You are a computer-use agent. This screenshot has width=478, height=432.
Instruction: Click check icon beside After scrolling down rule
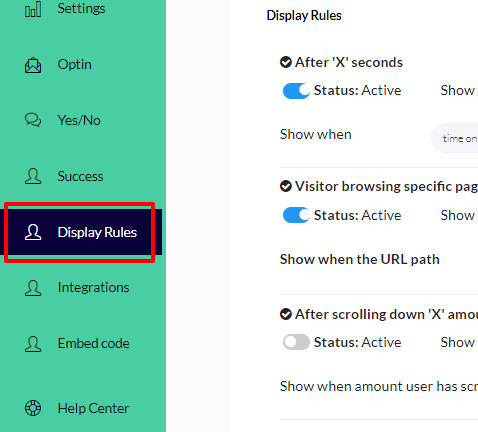pyautogui.click(x=286, y=314)
